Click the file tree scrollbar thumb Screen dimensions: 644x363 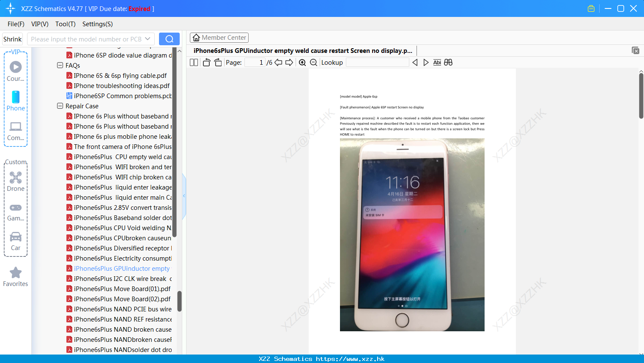click(179, 301)
